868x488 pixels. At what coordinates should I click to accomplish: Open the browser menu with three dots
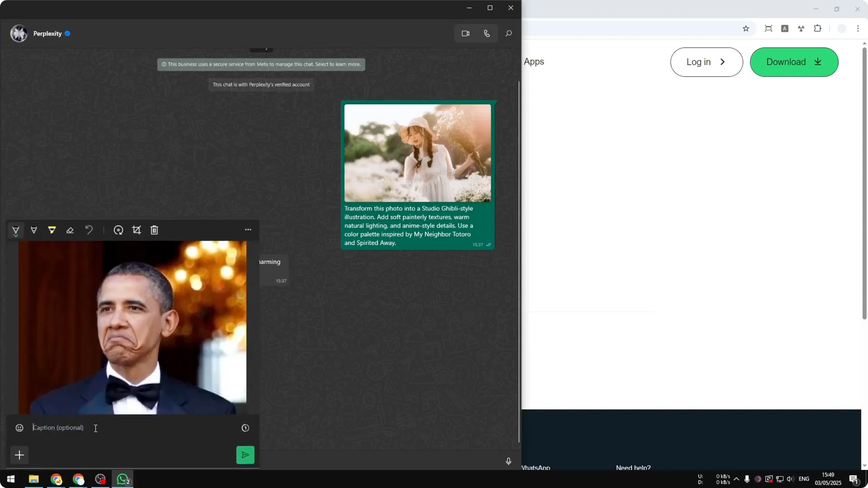tap(859, 28)
